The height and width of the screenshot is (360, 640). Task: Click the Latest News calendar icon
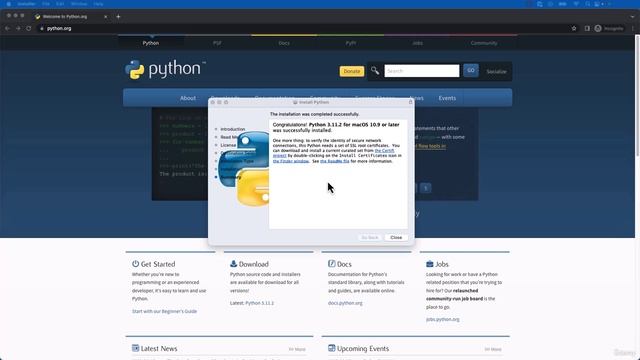[136, 348]
